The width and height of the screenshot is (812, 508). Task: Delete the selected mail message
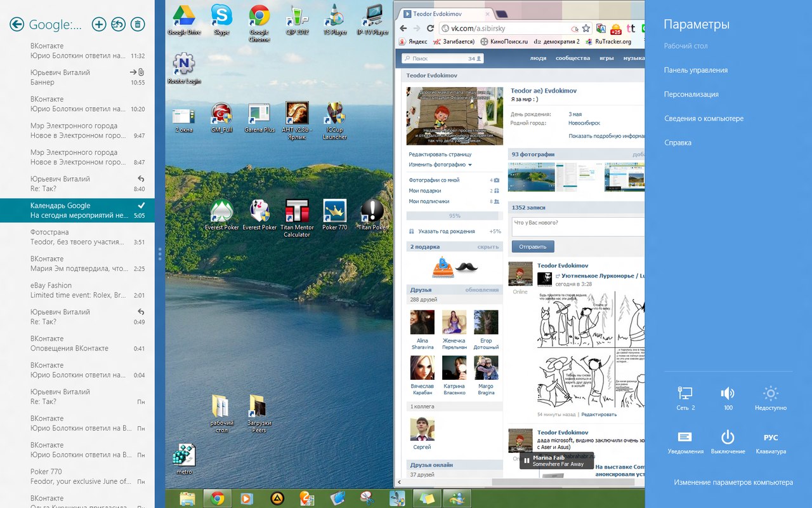(138, 25)
